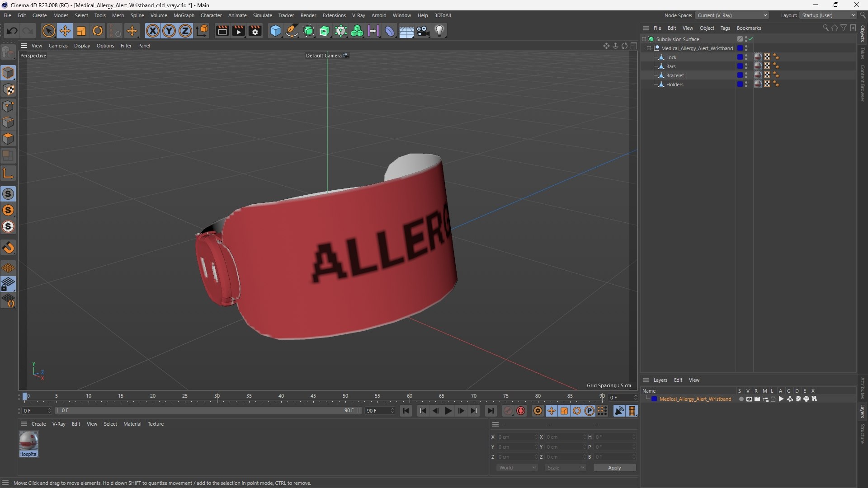Select the Holders object
Viewport: 868px width, 488px height.
pos(675,84)
